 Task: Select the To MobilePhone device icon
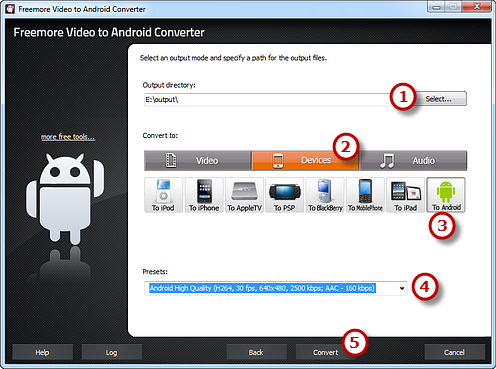[x=365, y=195]
